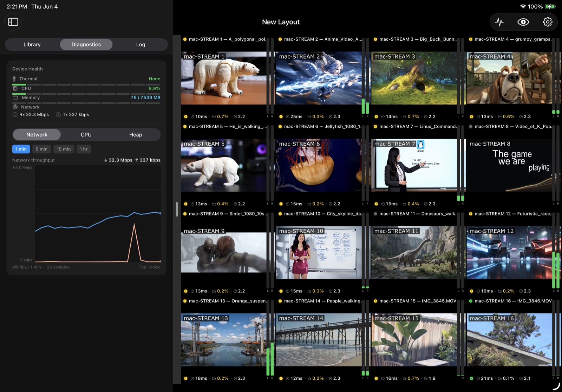The height and width of the screenshot is (392, 562).
Task: Open the settings gear icon
Action: [x=547, y=22]
